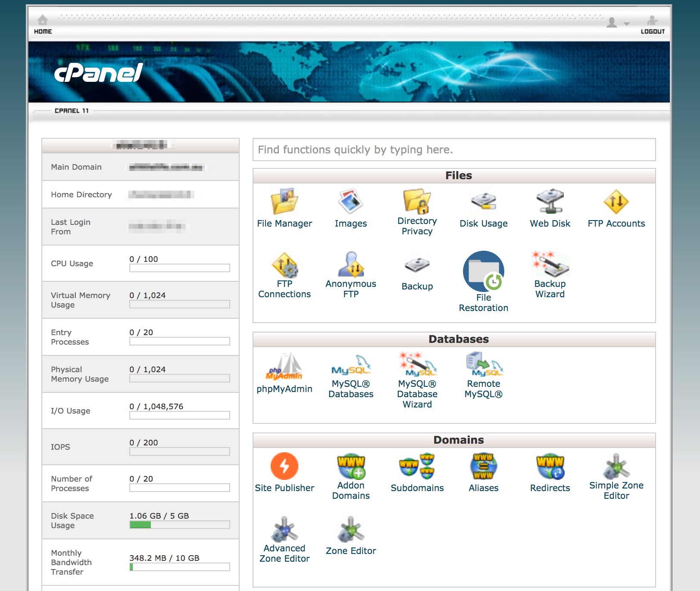Expand the user account dropdown arrow
This screenshot has height=591, width=700.
click(x=627, y=24)
